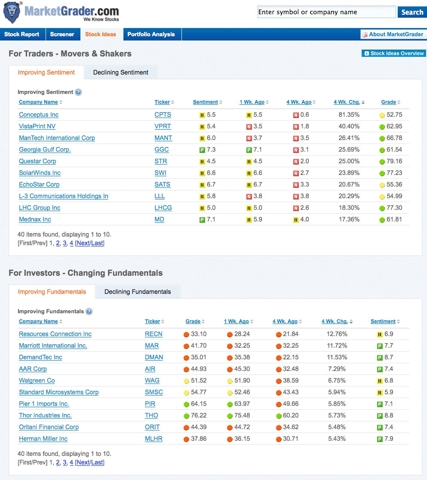The image size is (427, 480).
Task: Click the SMSC ticker link
Action: pos(154,393)
